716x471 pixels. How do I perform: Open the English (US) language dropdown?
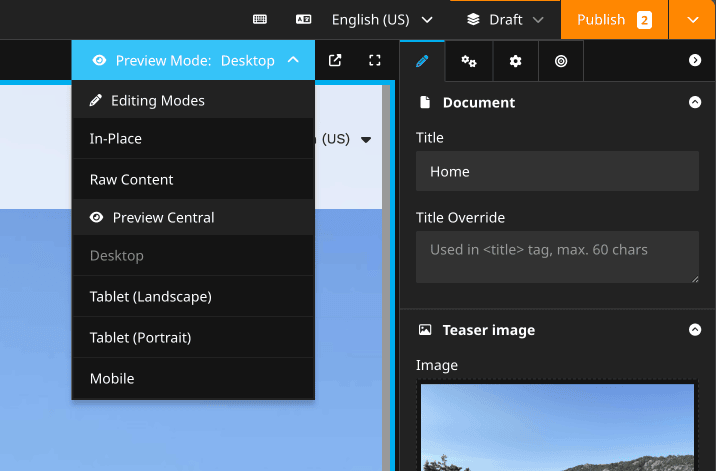[x=382, y=20]
